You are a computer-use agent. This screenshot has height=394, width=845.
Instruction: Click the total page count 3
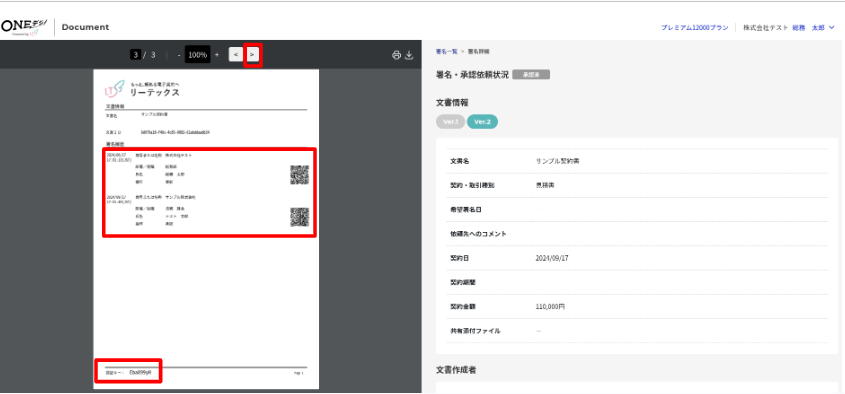[153, 54]
